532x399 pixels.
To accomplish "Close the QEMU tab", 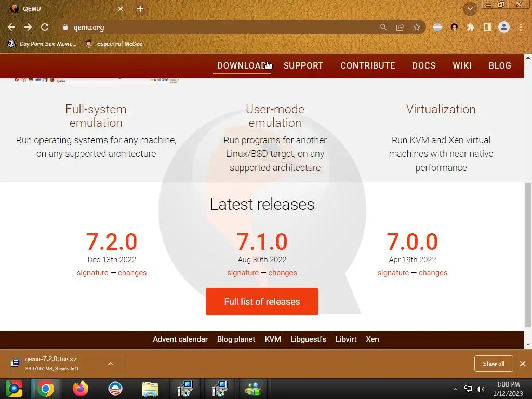I will [x=121, y=9].
